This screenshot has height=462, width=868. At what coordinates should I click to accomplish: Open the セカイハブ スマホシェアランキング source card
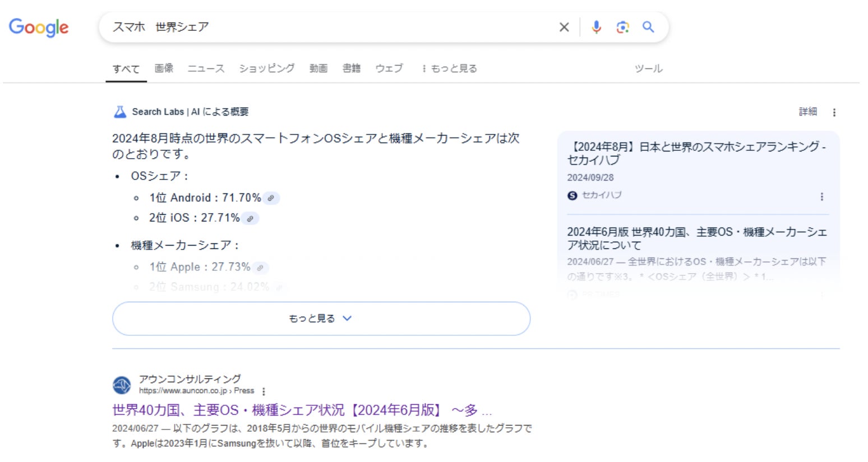coord(696,153)
